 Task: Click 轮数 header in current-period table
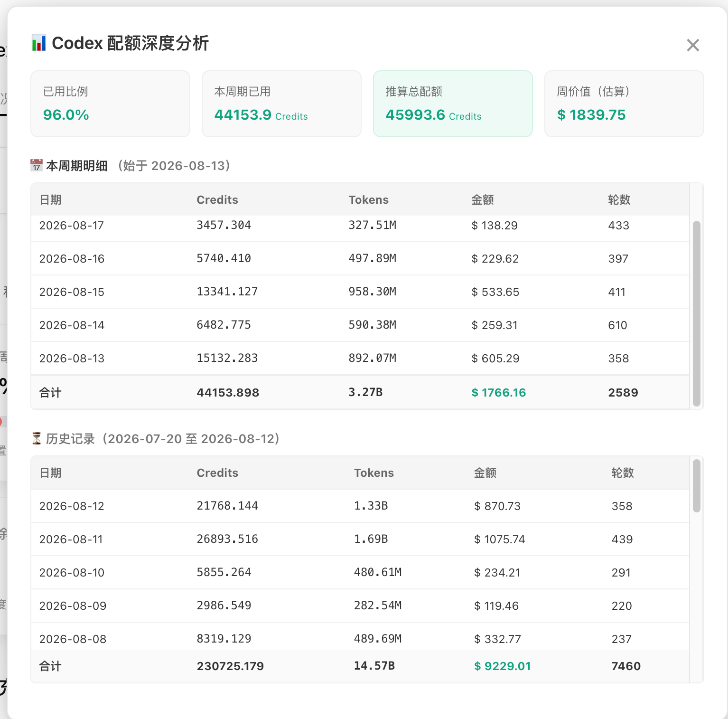pos(619,199)
